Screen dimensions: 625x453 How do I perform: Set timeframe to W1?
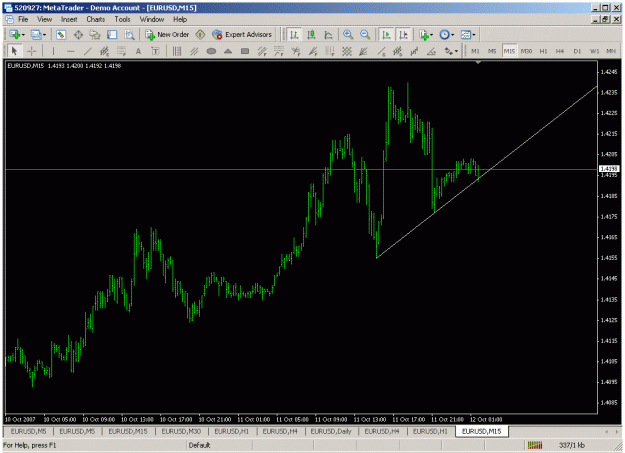(594, 51)
